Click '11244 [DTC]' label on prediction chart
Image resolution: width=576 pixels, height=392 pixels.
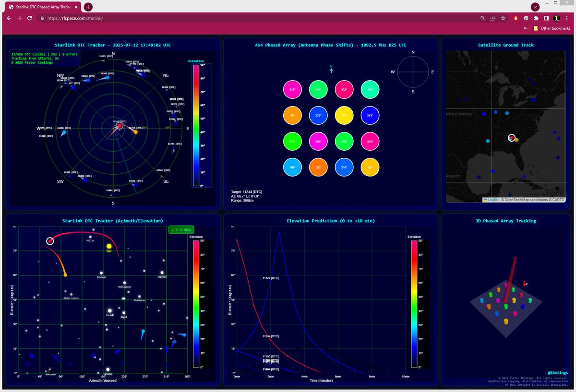271,337
